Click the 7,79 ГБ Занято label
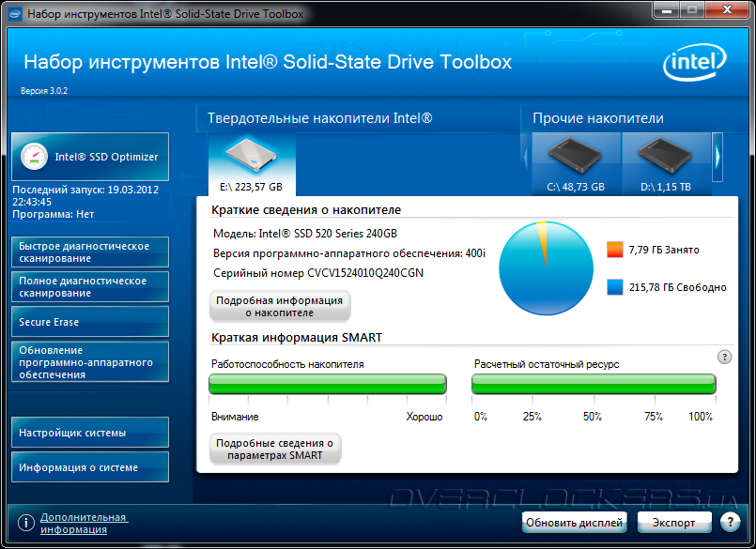 click(x=664, y=250)
